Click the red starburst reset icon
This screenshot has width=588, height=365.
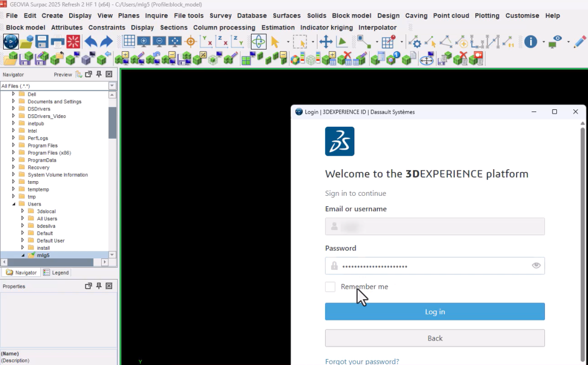(x=73, y=41)
